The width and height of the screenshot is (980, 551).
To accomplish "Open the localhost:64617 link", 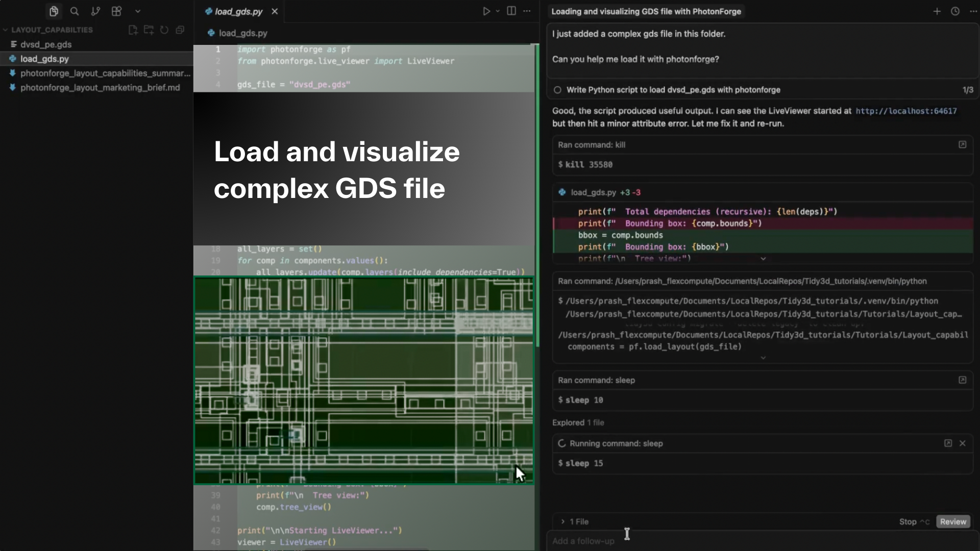I will tap(906, 111).
